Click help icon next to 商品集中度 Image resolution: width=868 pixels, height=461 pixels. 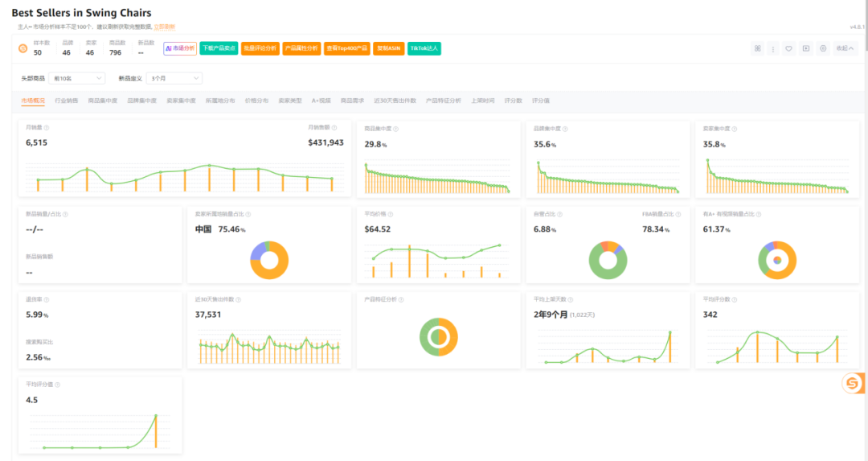(x=395, y=129)
